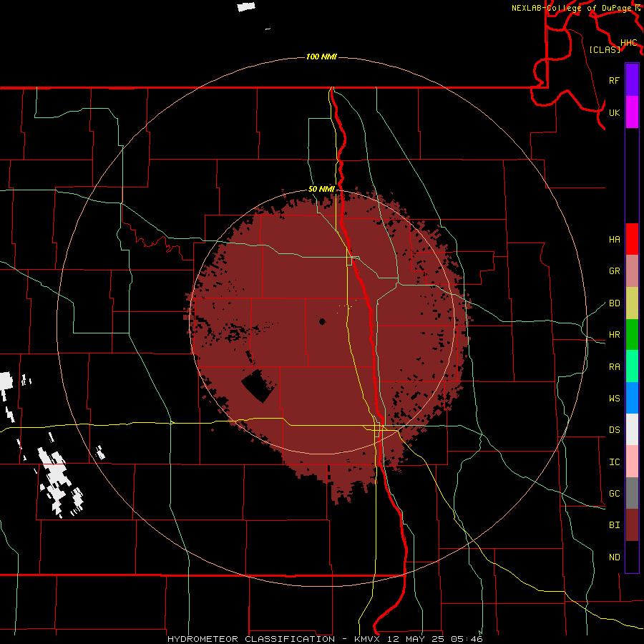Click the '100 NMI' range ring label
644x644 pixels.
point(321,57)
